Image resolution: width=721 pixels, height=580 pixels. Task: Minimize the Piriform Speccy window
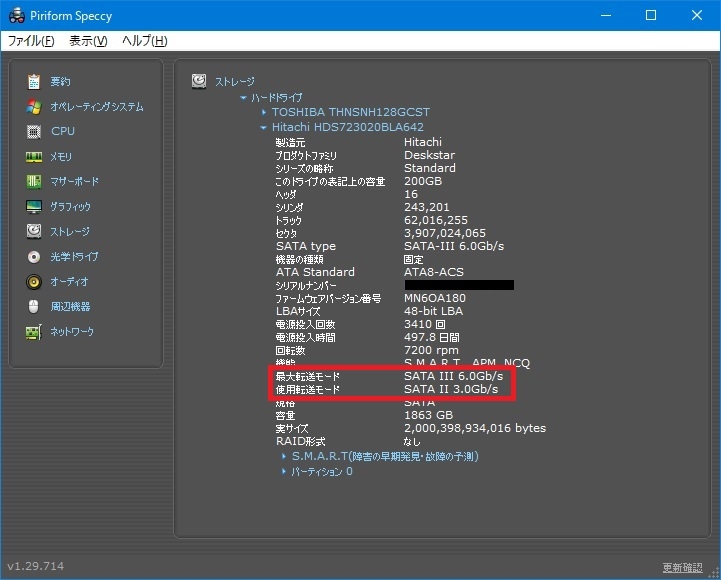606,15
